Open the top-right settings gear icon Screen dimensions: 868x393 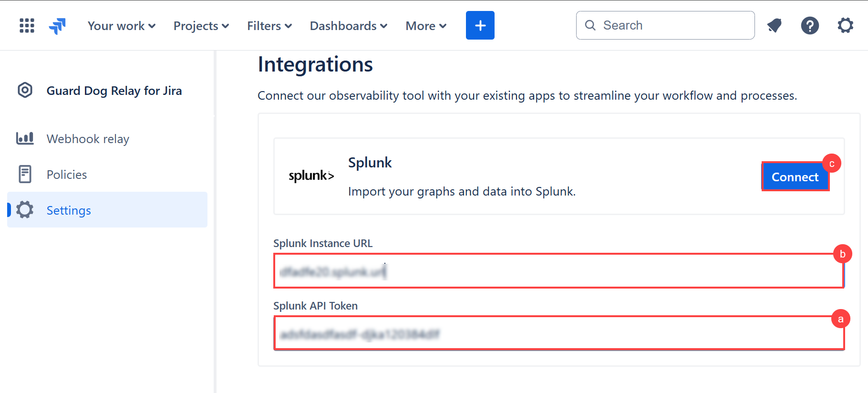(x=845, y=25)
